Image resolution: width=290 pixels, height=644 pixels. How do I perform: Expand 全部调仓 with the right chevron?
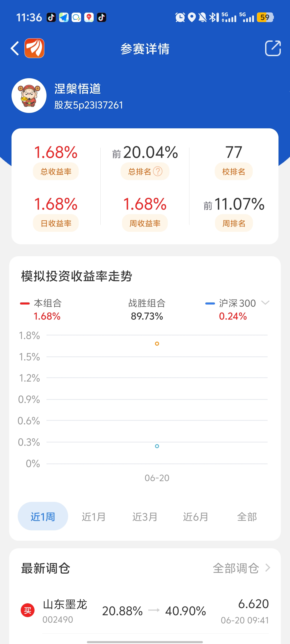click(268, 568)
